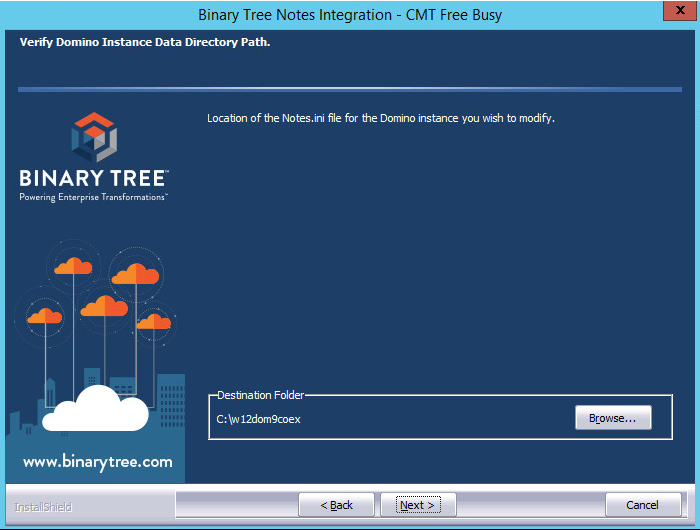Click the BINARY TREE brand name text
This screenshot has width=700, height=530.
93,178
